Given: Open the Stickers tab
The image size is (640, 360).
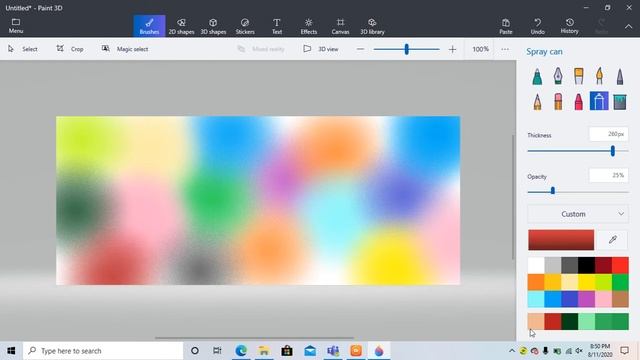Looking at the screenshot, I should tap(245, 26).
